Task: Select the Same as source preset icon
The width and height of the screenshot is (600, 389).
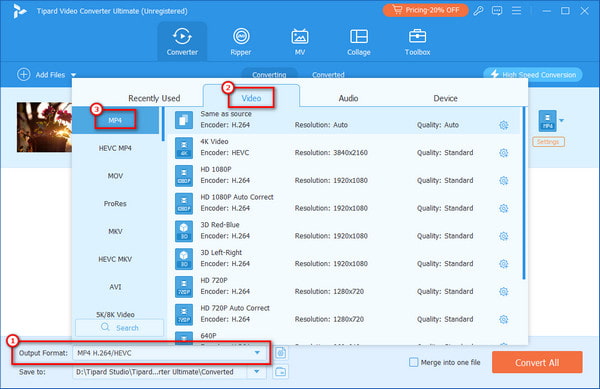Action: click(x=184, y=120)
